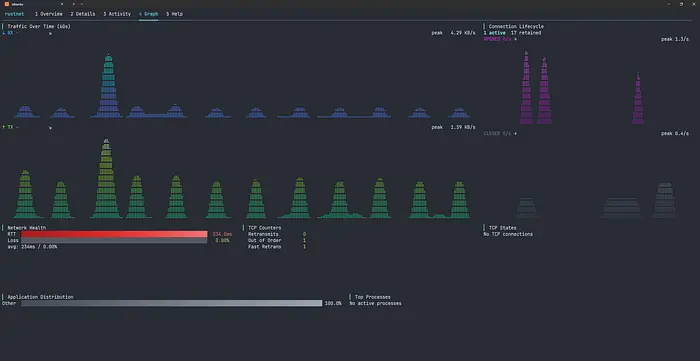Click the OPENED rate label
Image resolution: width=700 pixels, height=361 pixels.
pyautogui.click(x=498, y=39)
